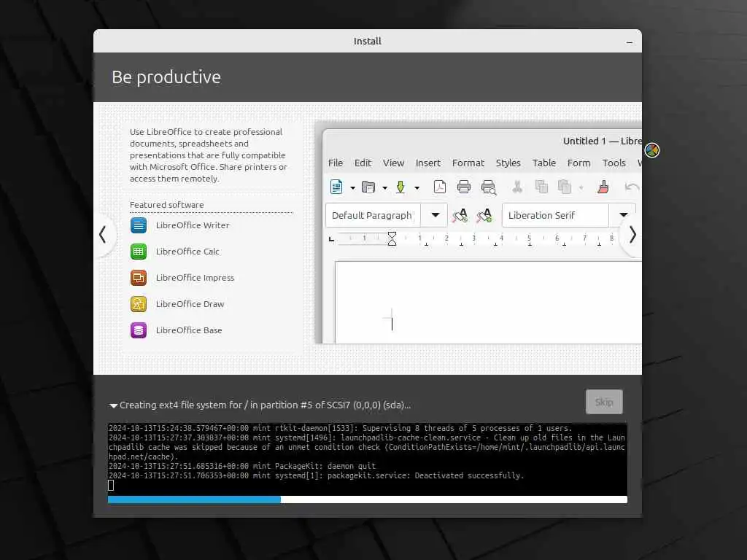The height and width of the screenshot is (560, 747).
Task: Open the Table menu
Action: pyautogui.click(x=544, y=163)
